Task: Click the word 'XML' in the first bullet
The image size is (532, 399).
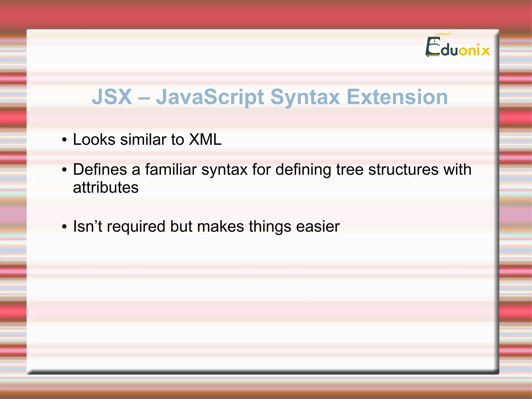Action: click(205, 139)
